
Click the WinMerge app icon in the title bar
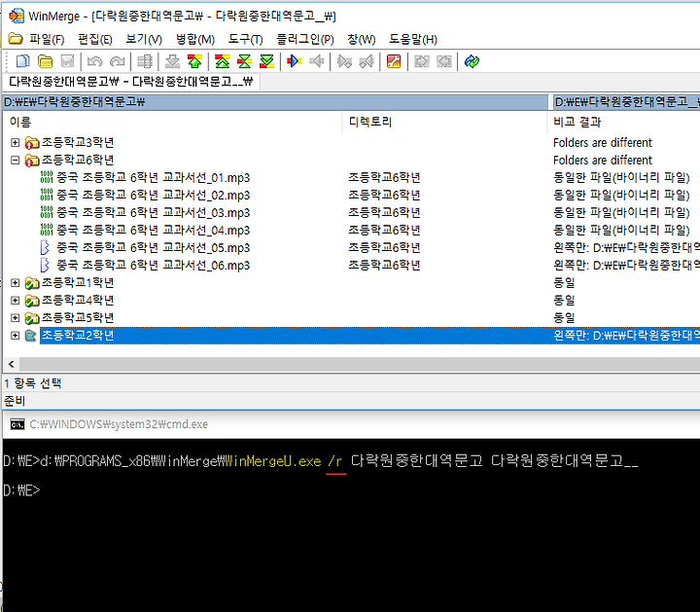coord(17,17)
